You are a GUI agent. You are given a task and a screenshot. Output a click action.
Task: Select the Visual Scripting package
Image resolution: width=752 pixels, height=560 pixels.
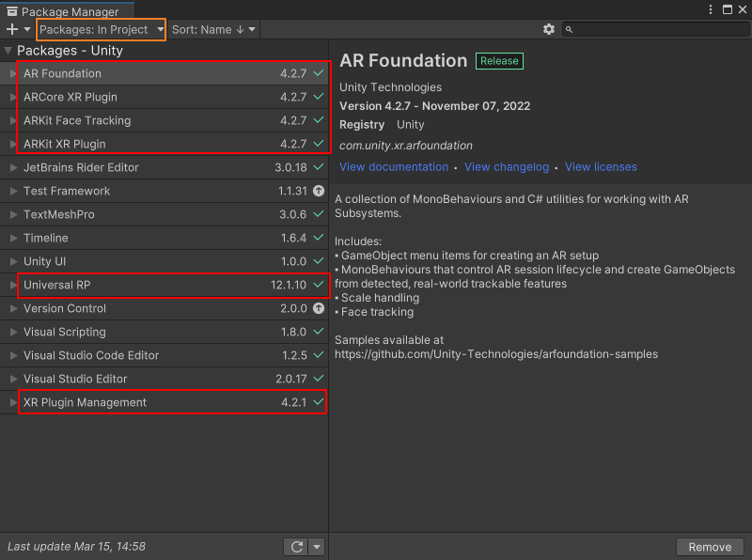point(164,332)
